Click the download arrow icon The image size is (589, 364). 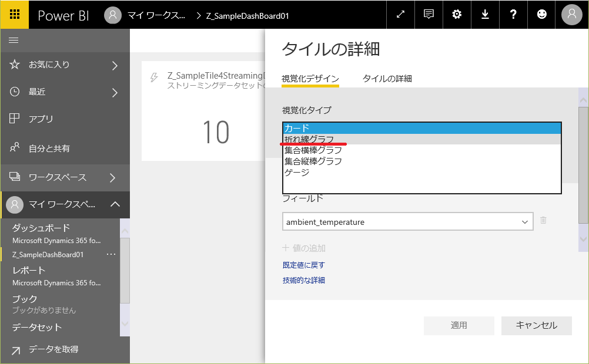485,14
